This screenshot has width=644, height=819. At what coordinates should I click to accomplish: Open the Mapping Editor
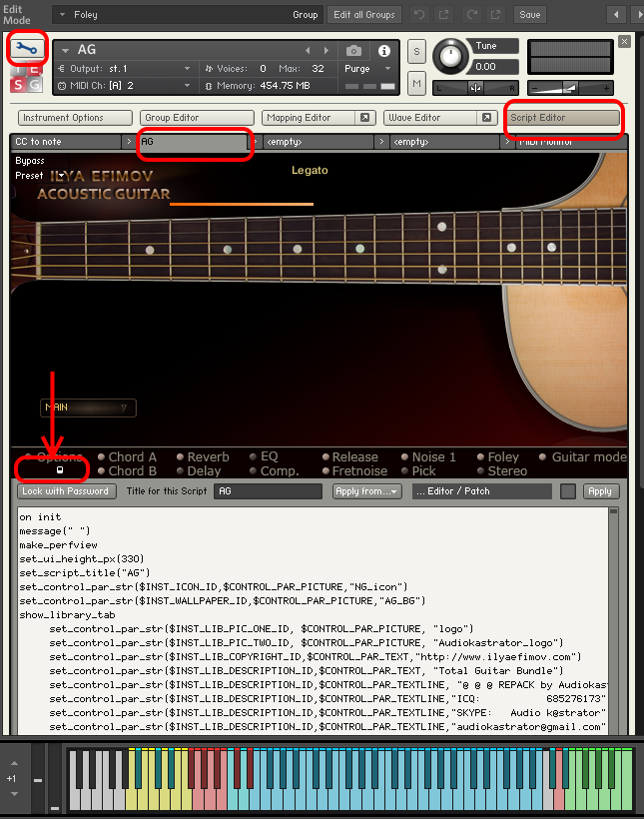pyautogui.click(x=309, y=118)
